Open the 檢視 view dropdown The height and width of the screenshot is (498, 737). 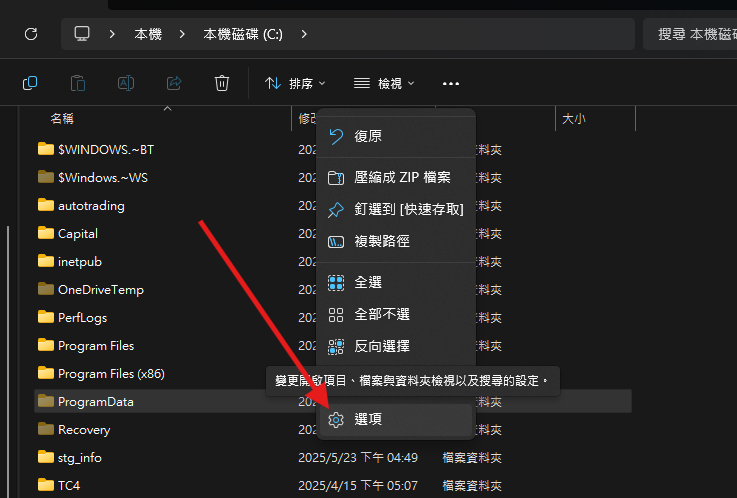point(385,84)
